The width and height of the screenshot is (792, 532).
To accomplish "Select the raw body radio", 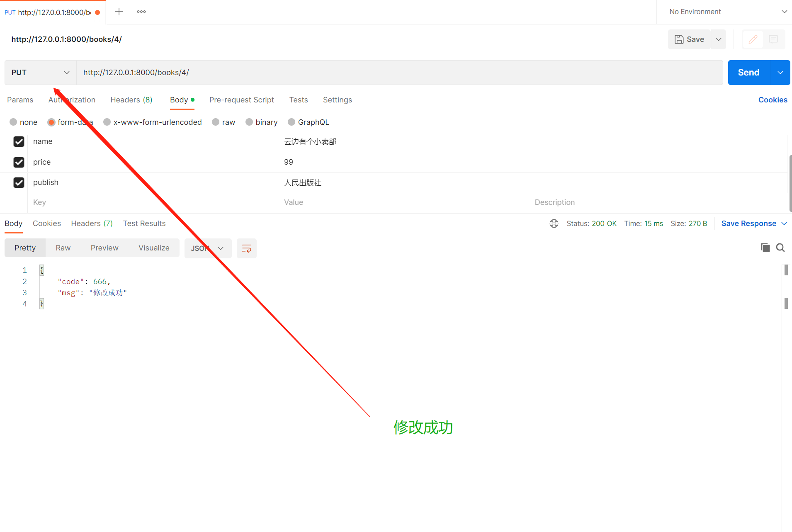I will [216, 122].
